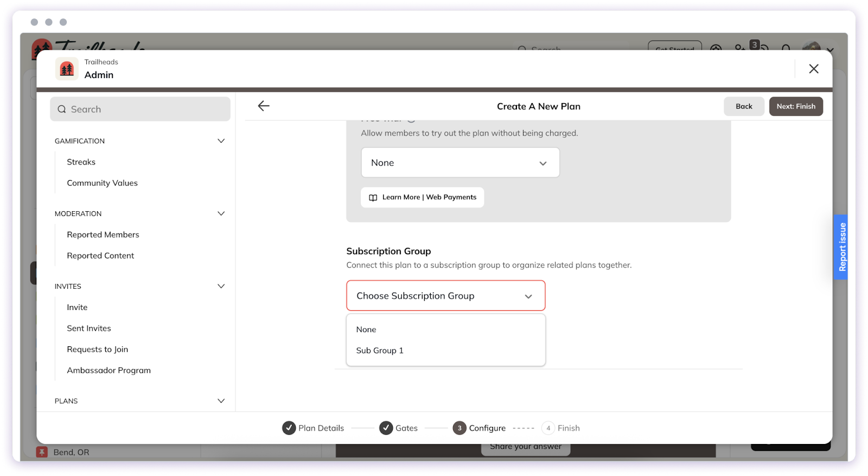
Task: Click the Gates checkmark step icon
Action: coord(386,428)
